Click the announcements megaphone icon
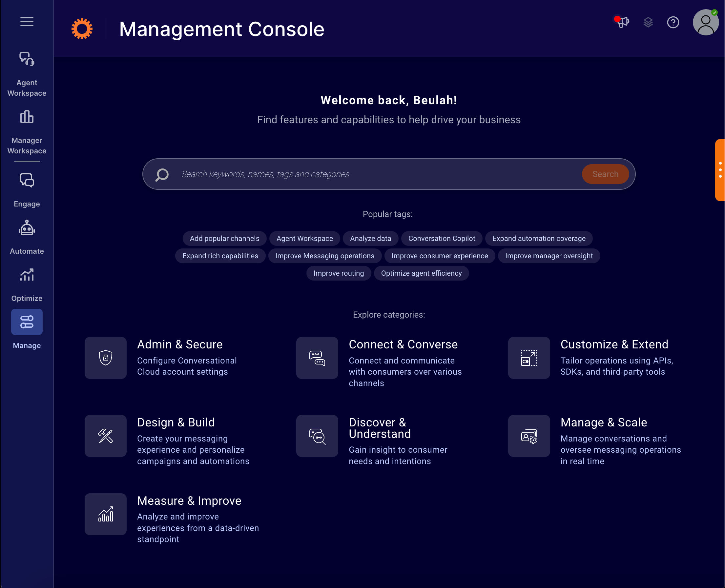 (622, 23)
